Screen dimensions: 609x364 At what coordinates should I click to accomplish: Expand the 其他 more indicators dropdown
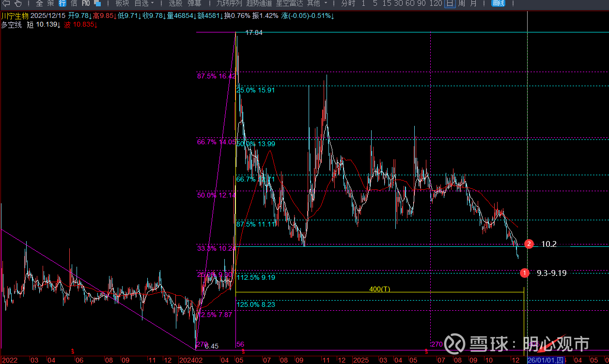(317, 3)
